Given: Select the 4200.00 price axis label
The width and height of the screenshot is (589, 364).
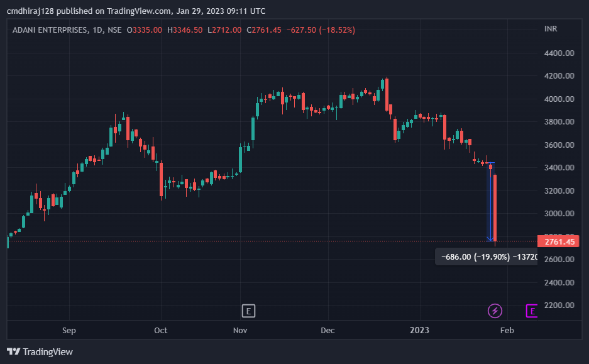Looking at the screenshot, I should tap(559, 76).
